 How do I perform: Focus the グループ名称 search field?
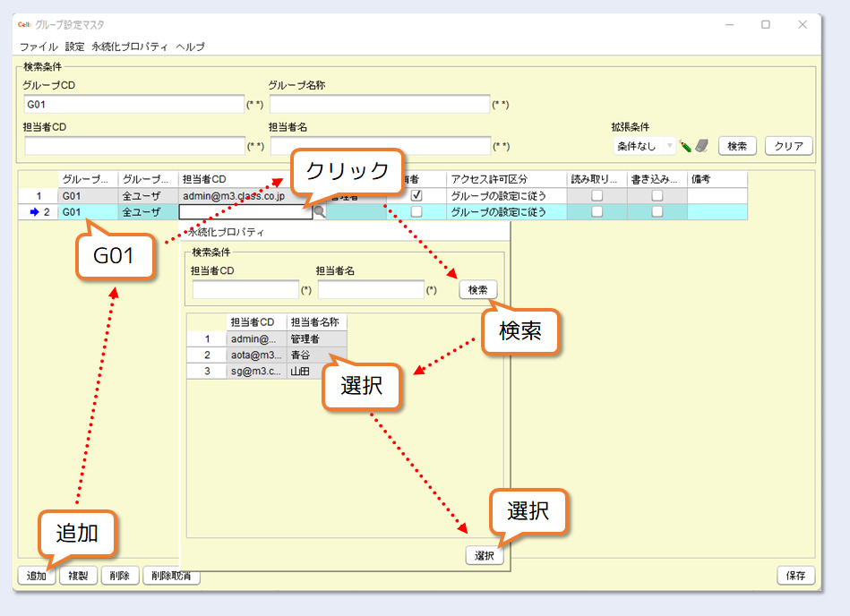(x=380, y=104)
